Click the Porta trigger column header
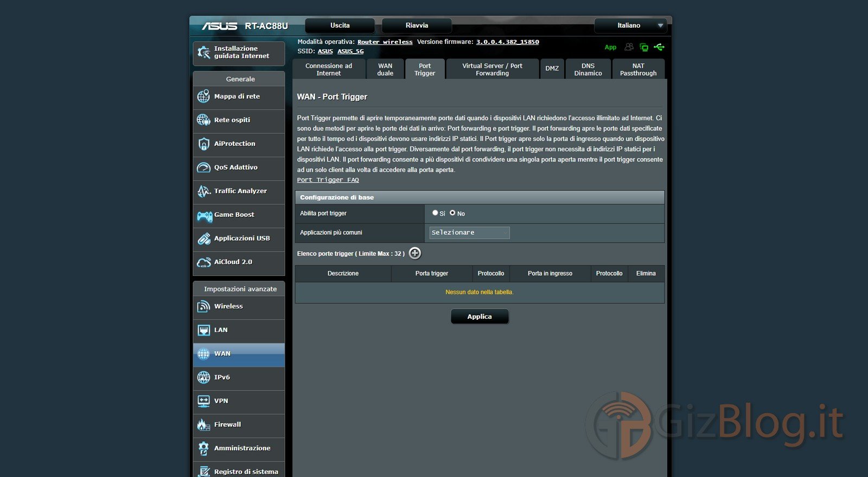Screen dimensions: 868x477 432,274
